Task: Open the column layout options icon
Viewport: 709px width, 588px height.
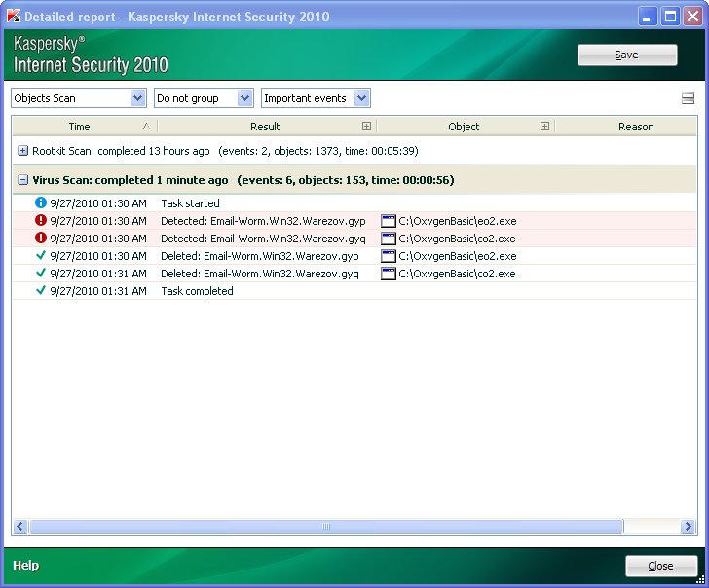Action: click(688, 98)
